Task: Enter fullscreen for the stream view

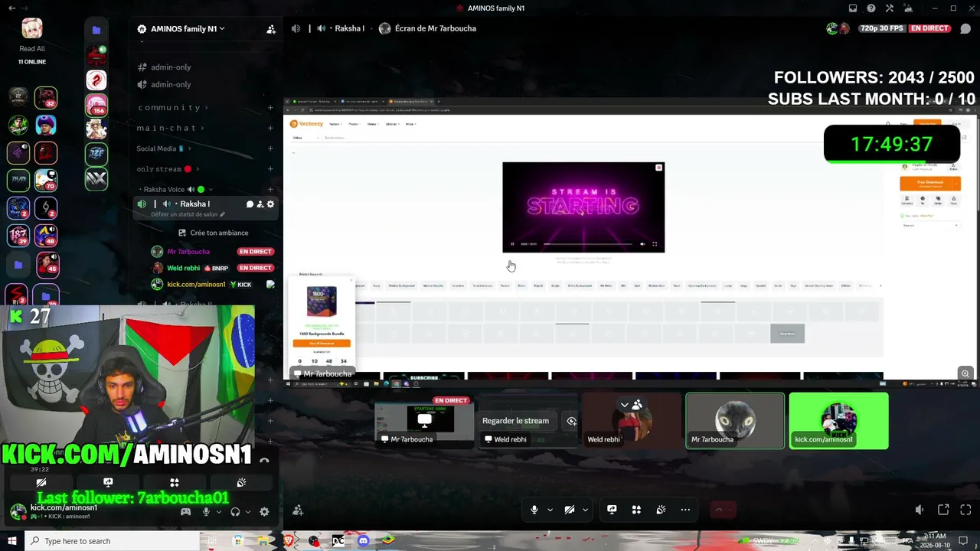Action: pyautogui.click(x=965, y=510)
